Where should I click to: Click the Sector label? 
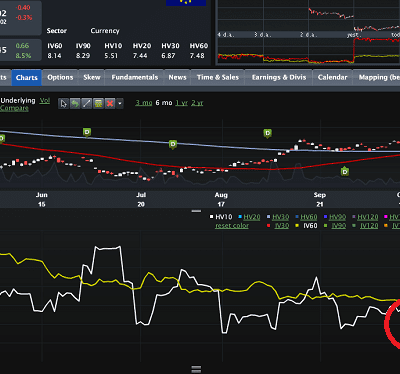click(57, 31)
